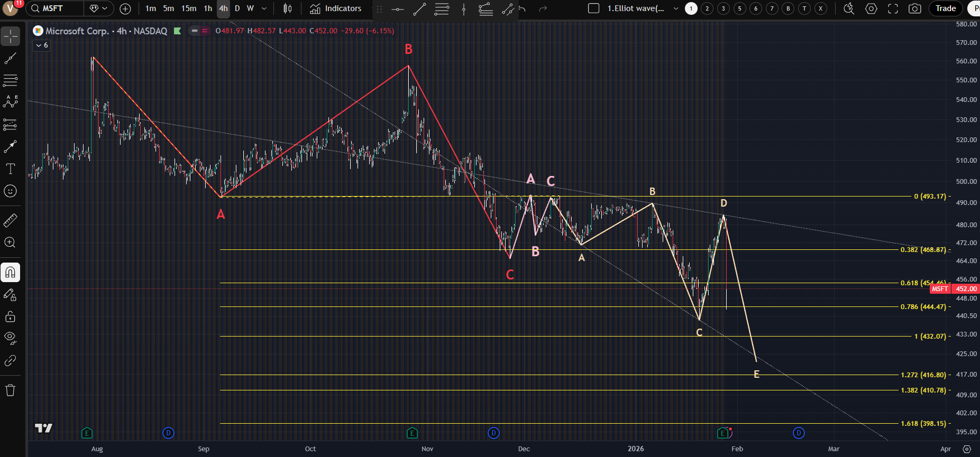
Task: Enter fullscreen mode
Action: click(893, 8)
